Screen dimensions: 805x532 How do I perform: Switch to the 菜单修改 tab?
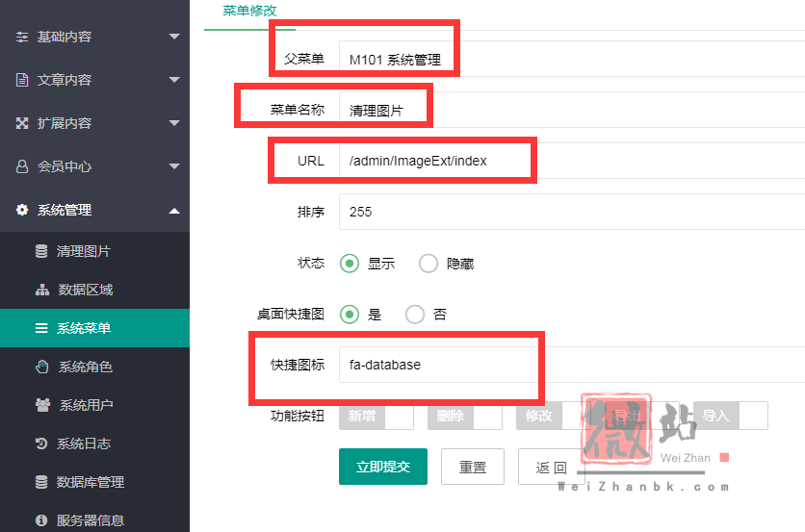[x=249, y=12]
